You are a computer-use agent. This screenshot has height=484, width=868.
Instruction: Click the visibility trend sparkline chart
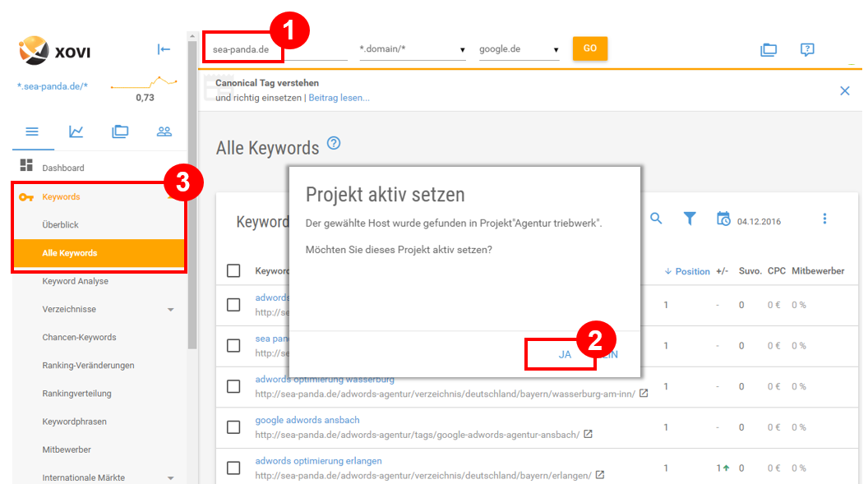(x=144, y=84)
